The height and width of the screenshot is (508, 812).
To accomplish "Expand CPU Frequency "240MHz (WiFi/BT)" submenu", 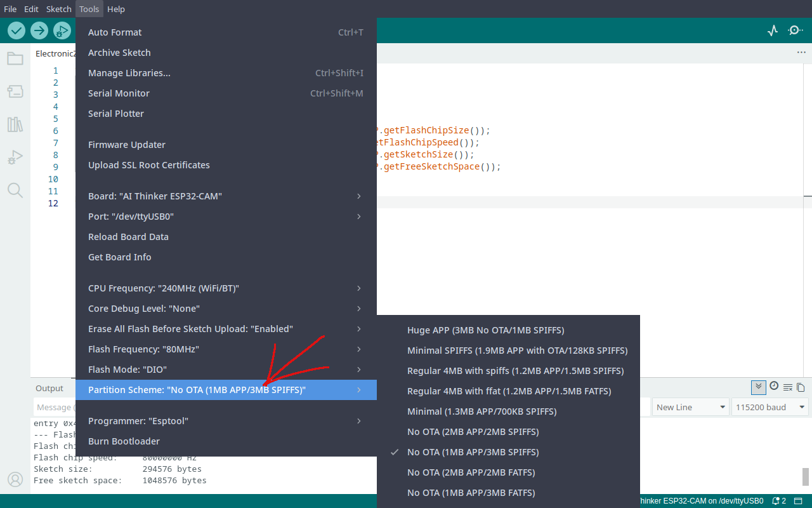I will tap(226, 288).
